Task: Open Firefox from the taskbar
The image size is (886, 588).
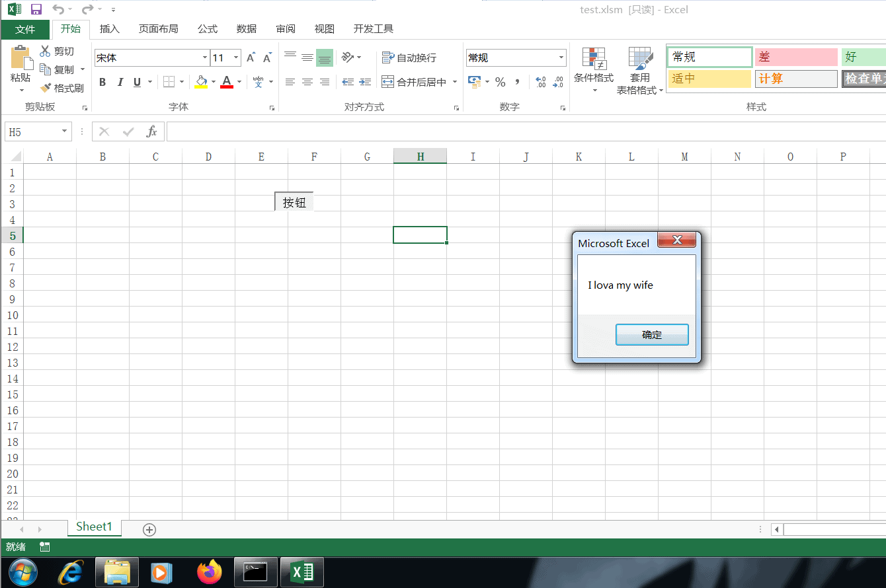Action: [x=210, y=572]
